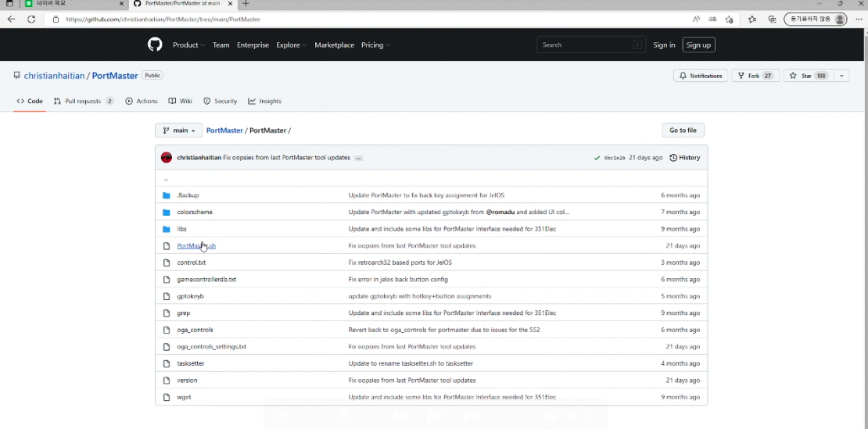The height and width of the screenshot is (429, 868).
Task: Fork the repository with Fork button
Action: pyautogui.click(x=755, y=76)
